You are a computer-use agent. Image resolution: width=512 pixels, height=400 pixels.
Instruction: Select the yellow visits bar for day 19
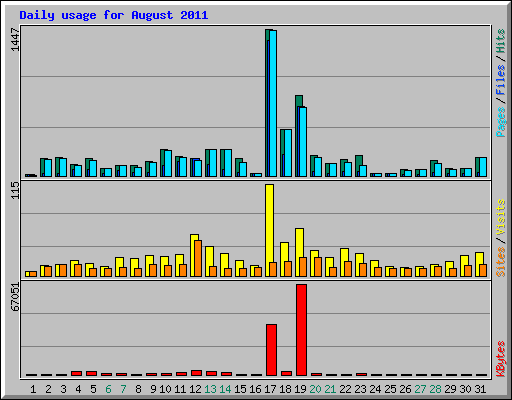(299, 252)
